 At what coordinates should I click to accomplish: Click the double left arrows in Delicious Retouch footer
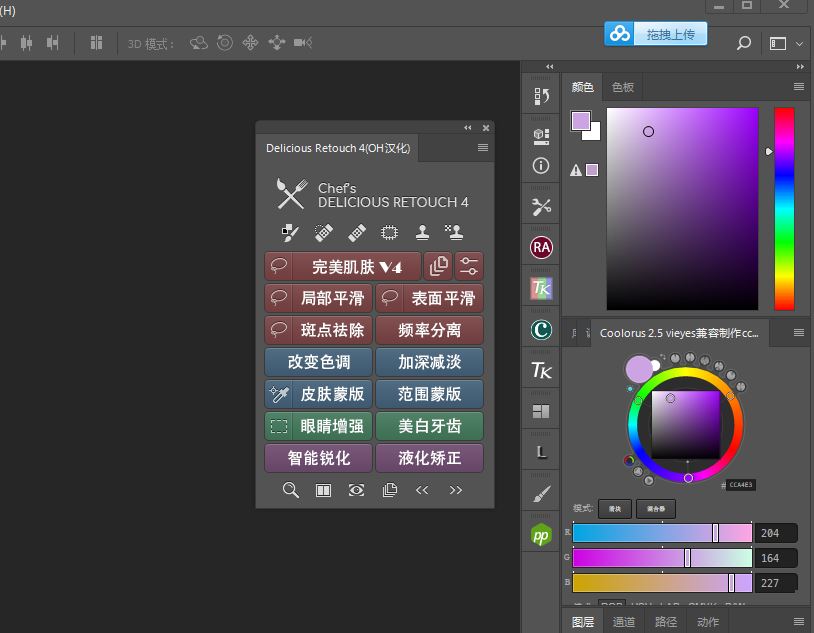[x=422, y=490]
